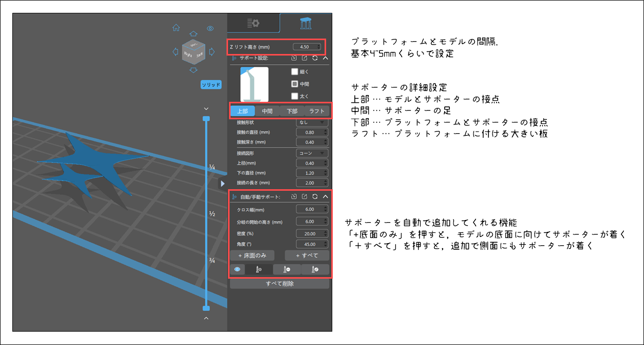Click the chevron above the layer slider
Viewport: 644px width, 345px height.
[206, 108]
